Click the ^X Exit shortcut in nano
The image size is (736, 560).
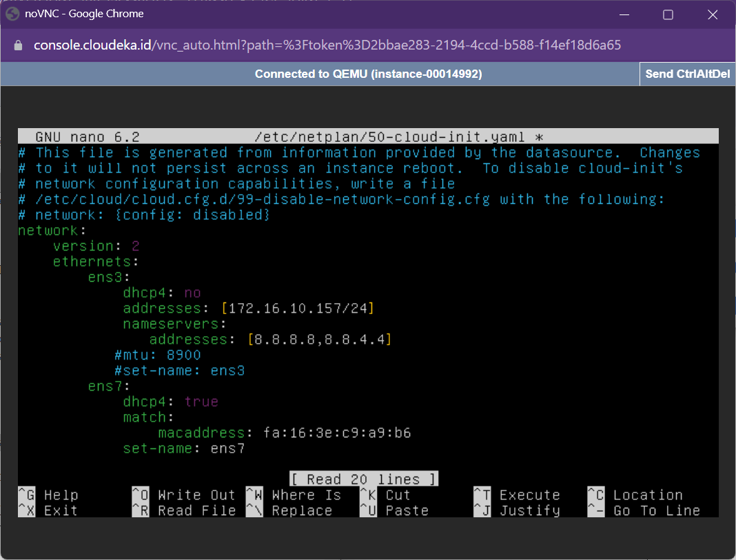pos(48,510)
